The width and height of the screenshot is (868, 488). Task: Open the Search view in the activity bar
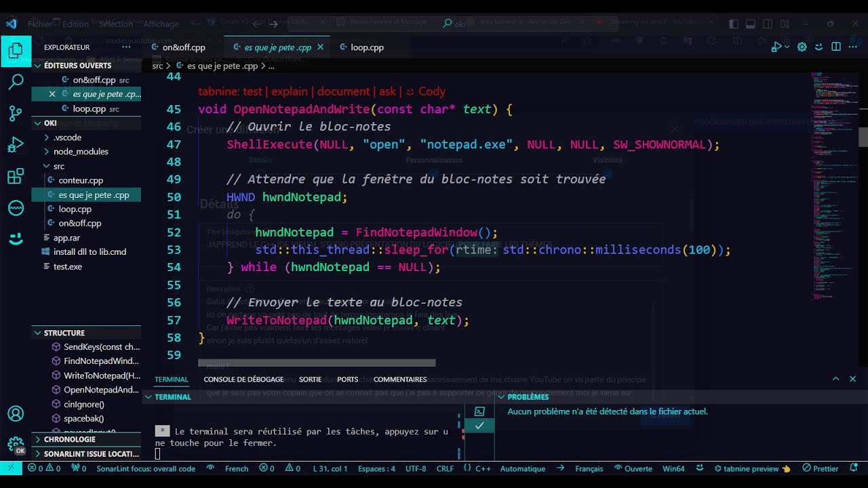point(16,83)
